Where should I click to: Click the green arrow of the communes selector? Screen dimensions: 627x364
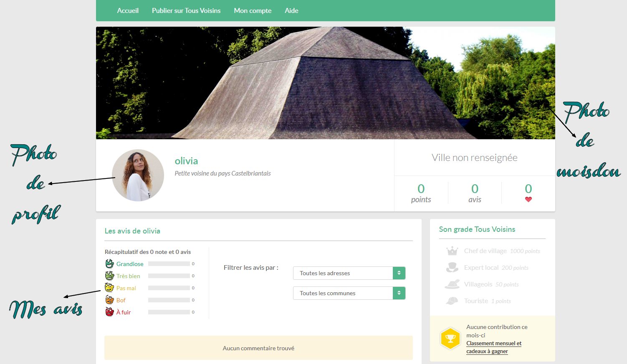tap(399, 293)
